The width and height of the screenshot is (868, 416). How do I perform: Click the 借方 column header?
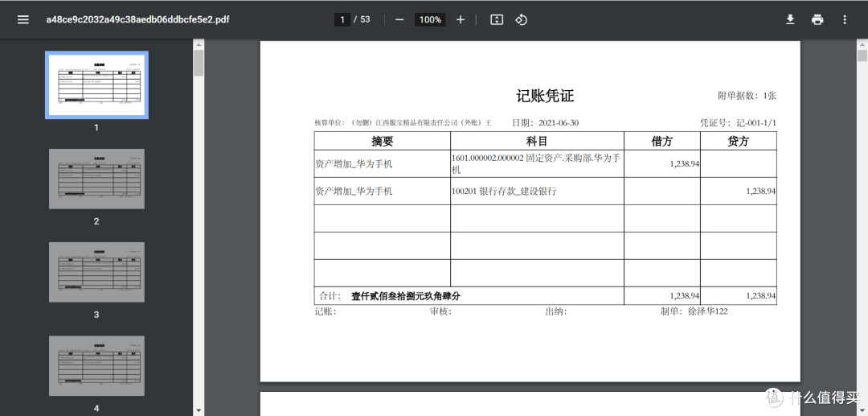tap(662, 142)
